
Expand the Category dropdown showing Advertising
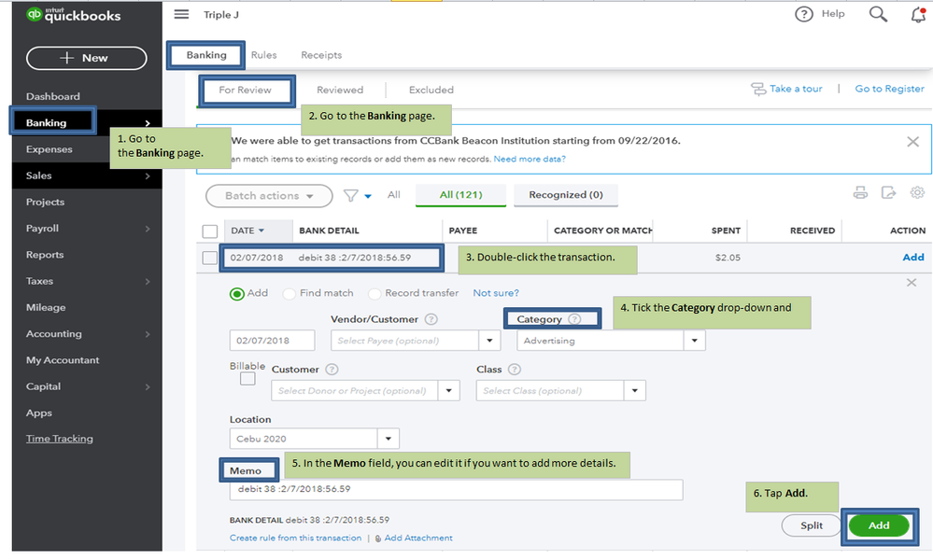[x=694, y=341]
